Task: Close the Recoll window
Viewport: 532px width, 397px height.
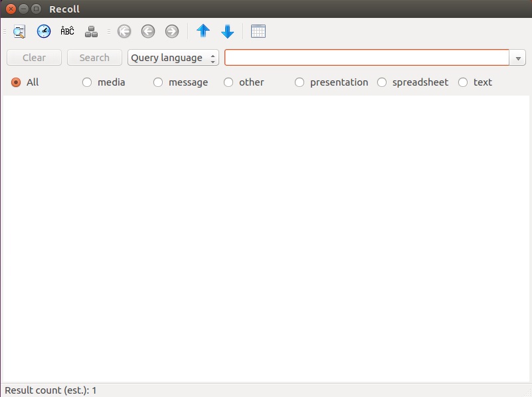Action: coord(11,9)
